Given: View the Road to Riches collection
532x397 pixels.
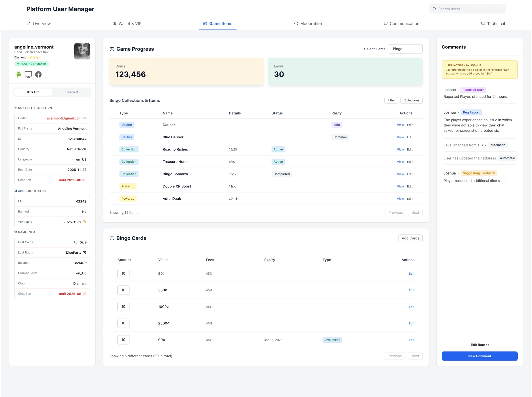Looking at the screenshot, I should (400, 149).
